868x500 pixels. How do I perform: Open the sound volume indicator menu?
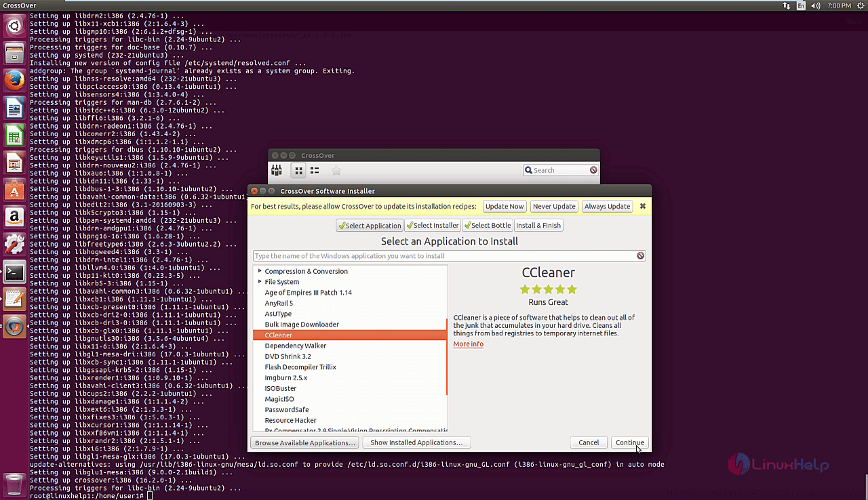817,5
